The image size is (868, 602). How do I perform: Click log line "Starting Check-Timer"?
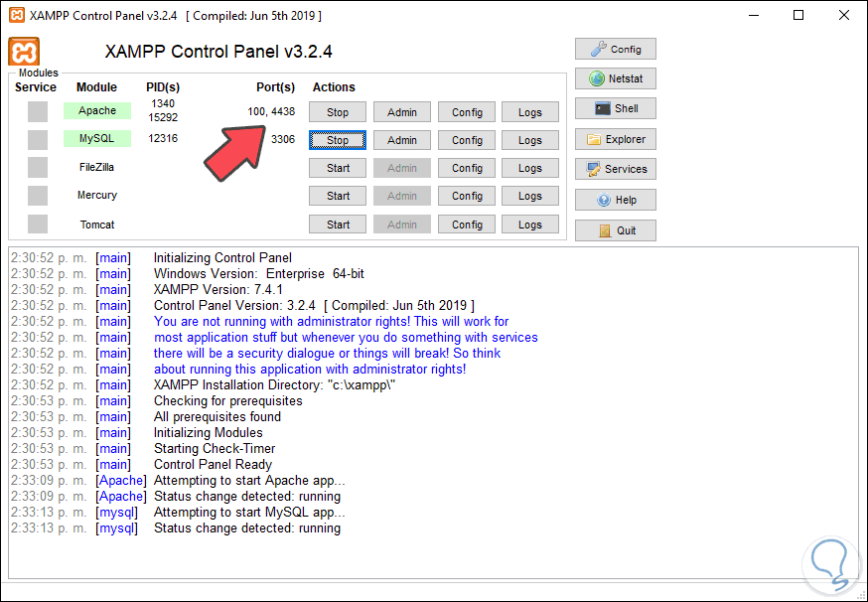point(215,449)
